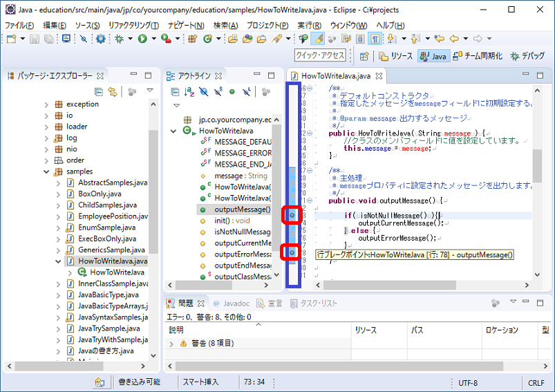This screenshot has height=392, width=555.
Task: Maximize the Outline view
Action: tap(271, 75)
